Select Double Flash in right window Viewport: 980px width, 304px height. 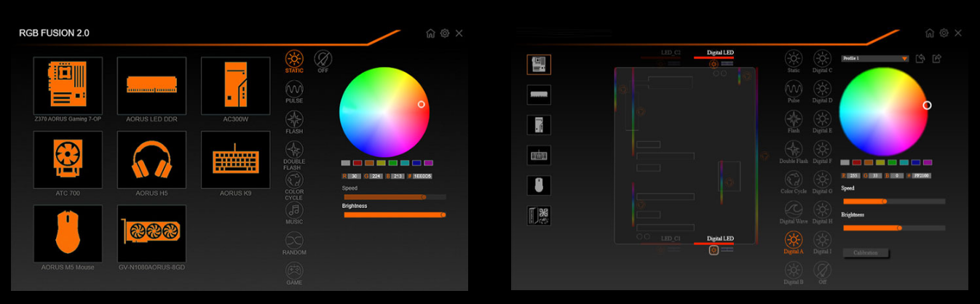(794, 152)
